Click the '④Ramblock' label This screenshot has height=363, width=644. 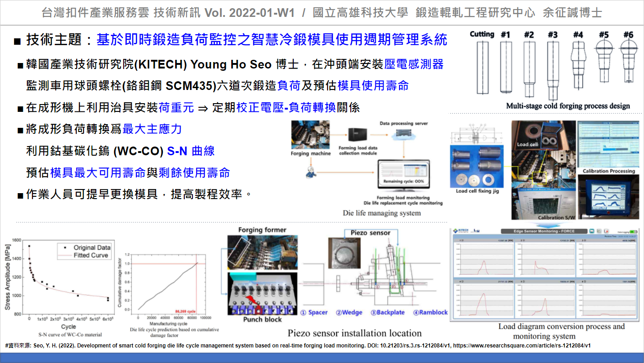(431, 312)
